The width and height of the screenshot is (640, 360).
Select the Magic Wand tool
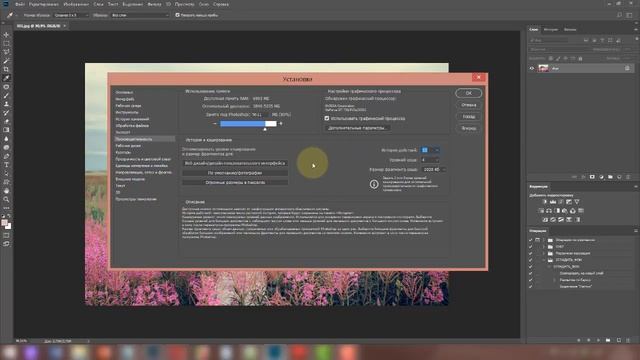[x=6, y=60]
